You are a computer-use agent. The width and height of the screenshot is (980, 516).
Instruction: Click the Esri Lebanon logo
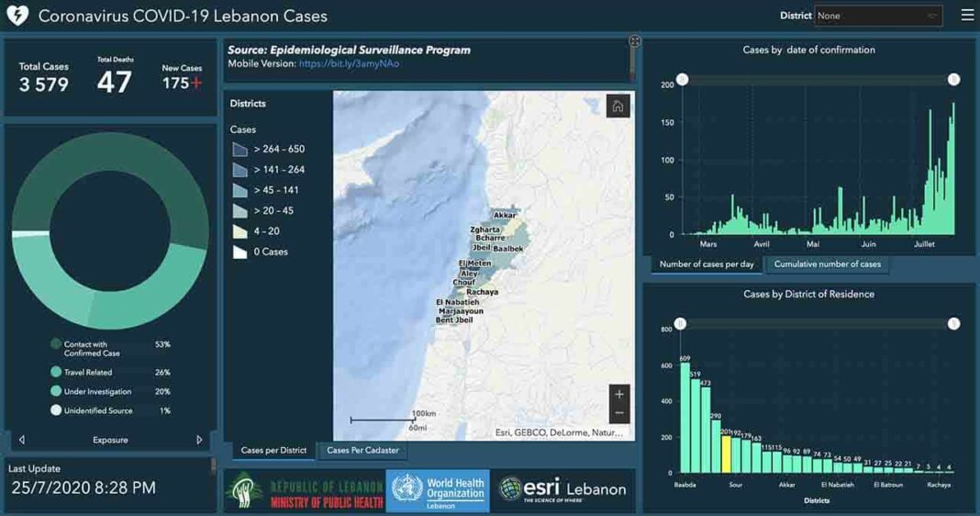[562, 490]
